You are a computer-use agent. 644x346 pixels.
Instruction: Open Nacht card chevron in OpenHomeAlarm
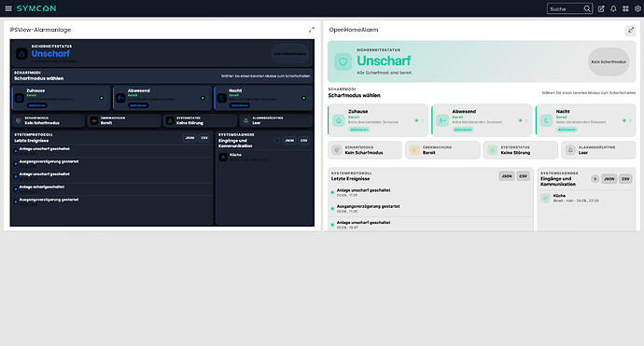[630, 120]
